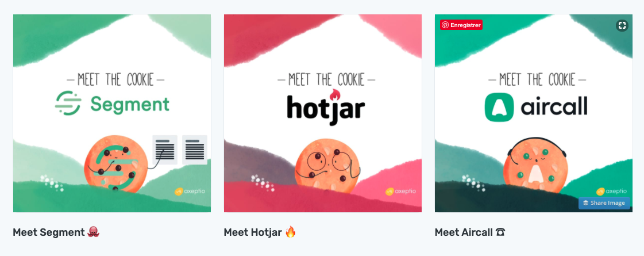The width and height of the screenshot is (644, 256).
Task: Select the Segment cookie card image
Action: point(112,113)
